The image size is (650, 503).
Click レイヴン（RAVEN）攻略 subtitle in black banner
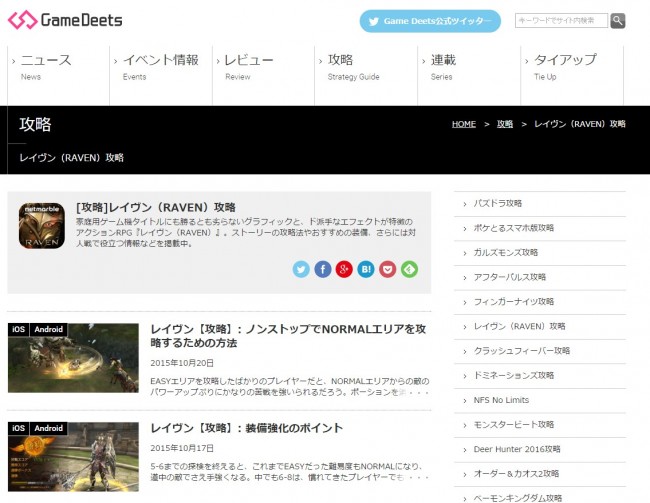click(x=71, y=158)
